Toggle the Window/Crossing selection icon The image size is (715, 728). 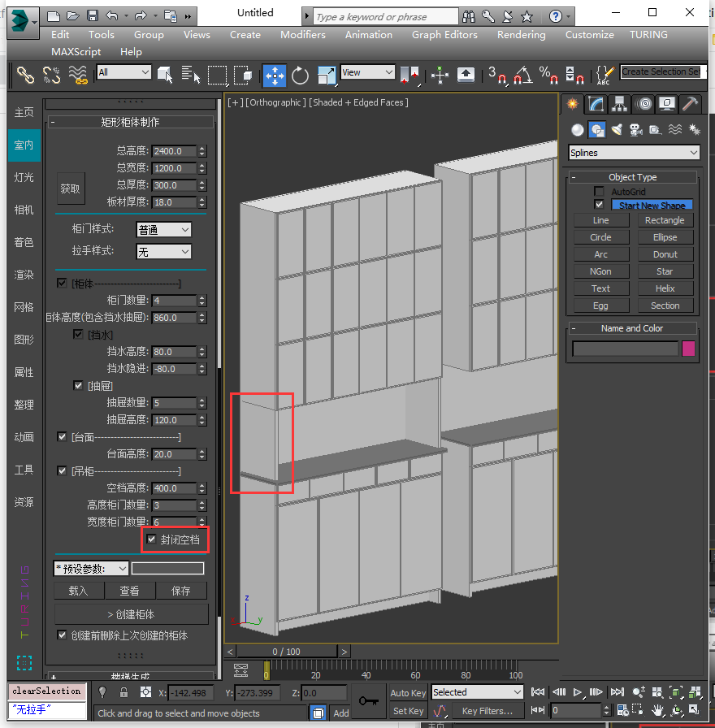coord(243,75)
